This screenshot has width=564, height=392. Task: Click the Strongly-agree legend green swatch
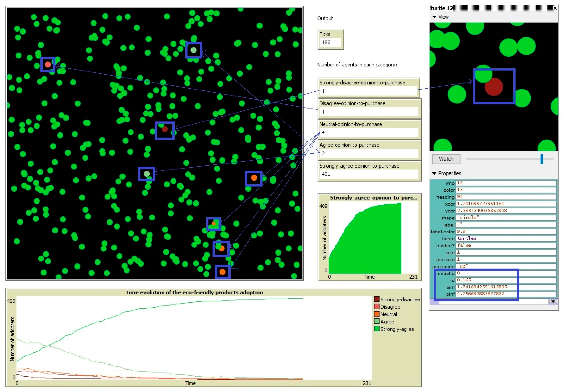377,329
